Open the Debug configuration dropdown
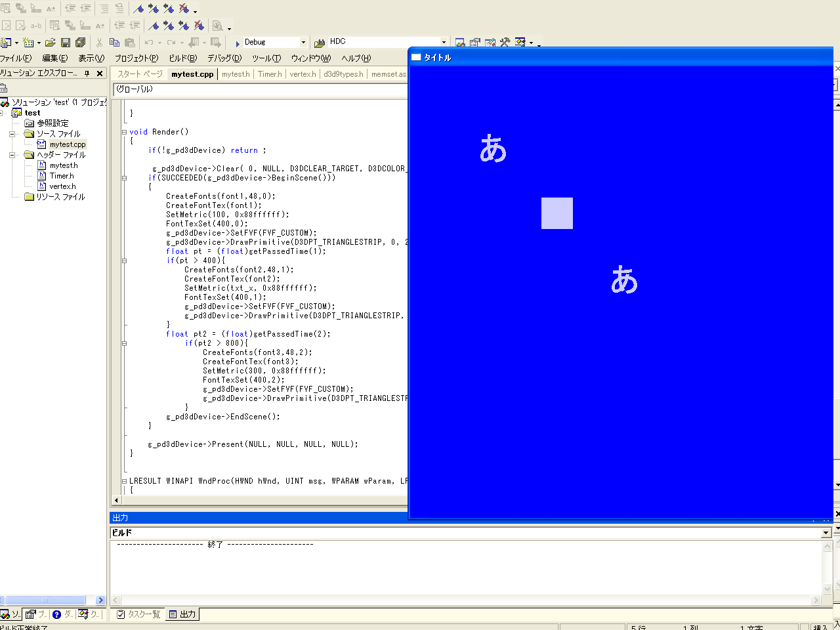 pos(303,43)
